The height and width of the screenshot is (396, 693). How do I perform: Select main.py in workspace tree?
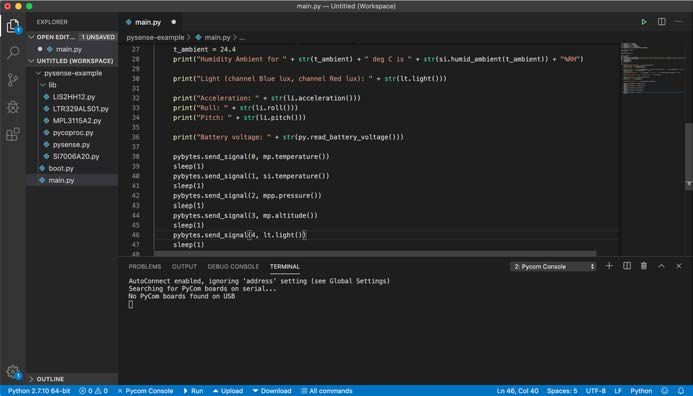pos(72,180)
